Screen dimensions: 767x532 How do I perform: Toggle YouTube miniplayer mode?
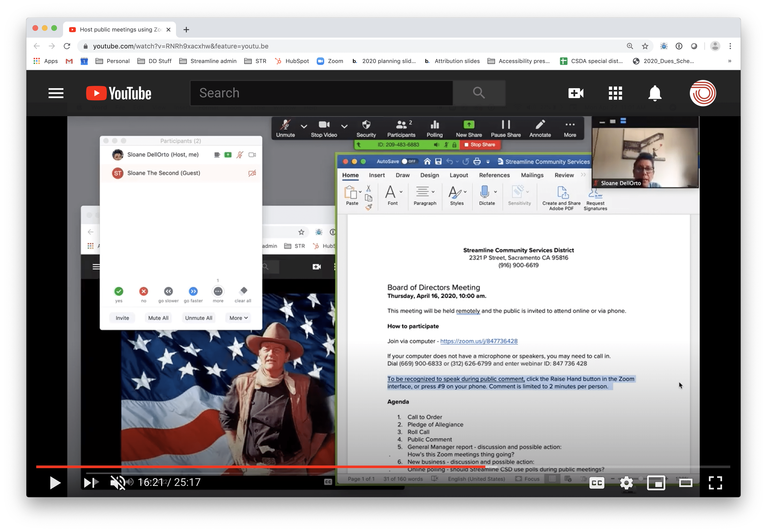pyautogui.click(x=656, y=483)
